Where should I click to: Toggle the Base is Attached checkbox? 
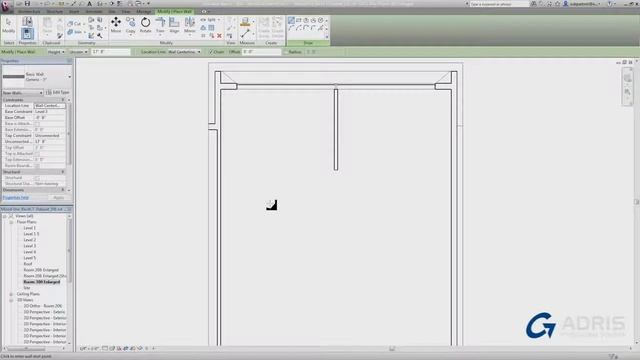(x=37, y=123)
